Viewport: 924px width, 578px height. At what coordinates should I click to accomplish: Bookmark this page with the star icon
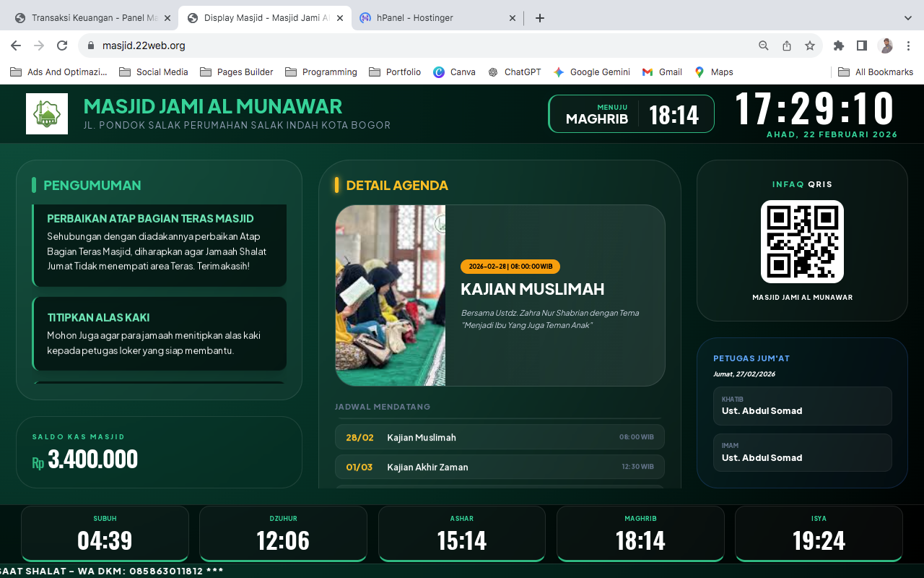[x=810, y=46]
